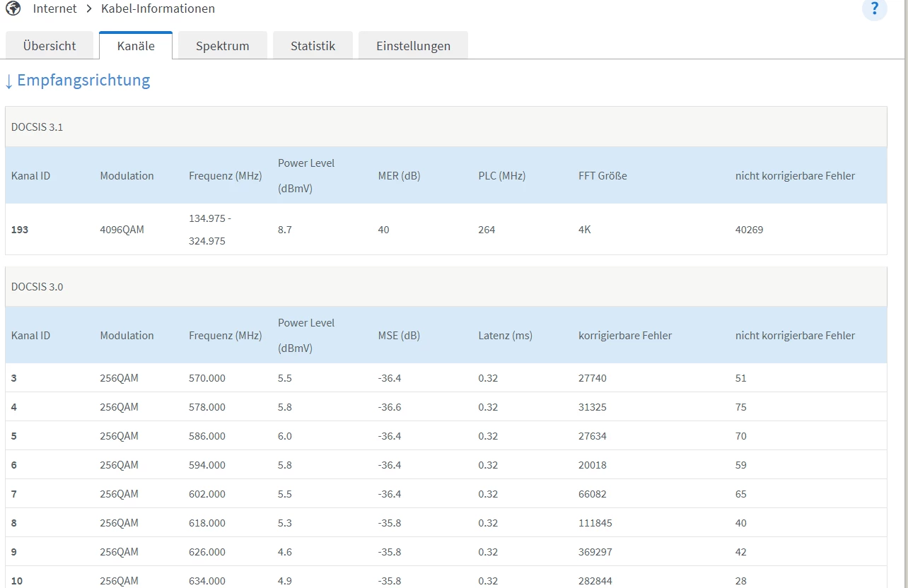The width and height of the screenshot is (908, 588).
Task: Click the FFT Größe column header
Action: 603,176
